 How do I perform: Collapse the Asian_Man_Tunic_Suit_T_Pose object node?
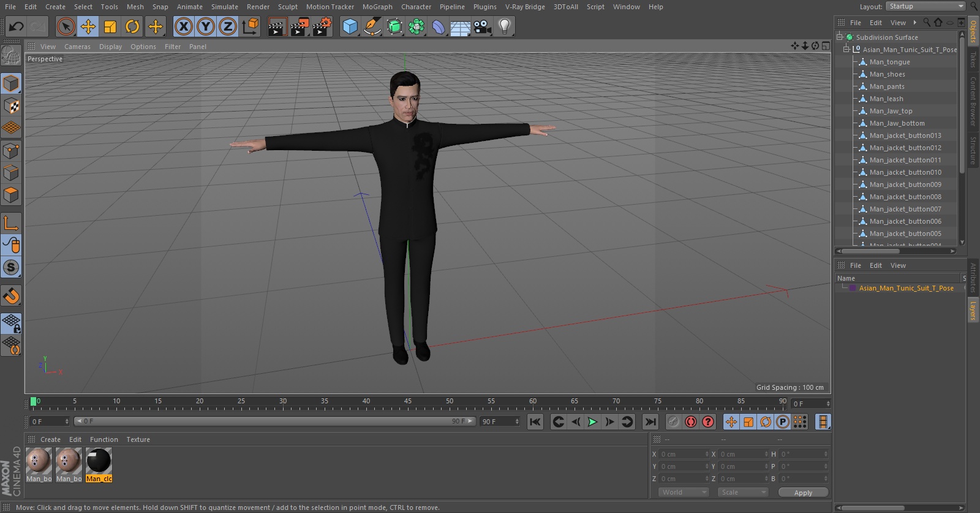[847, 50]
